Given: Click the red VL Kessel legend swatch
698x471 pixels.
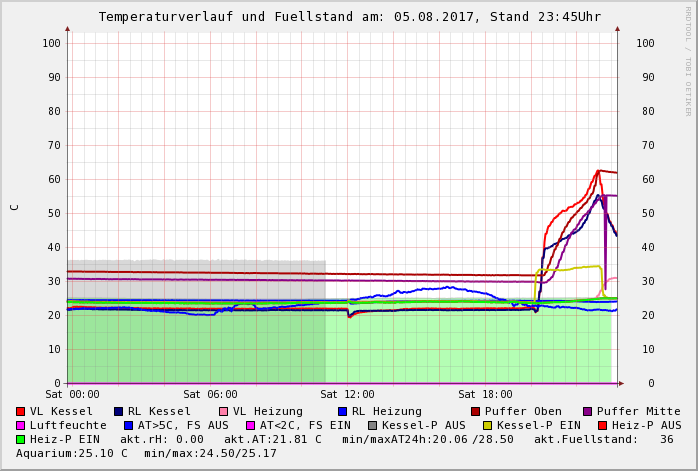Looking at the screenshot, I should [20, 411].
